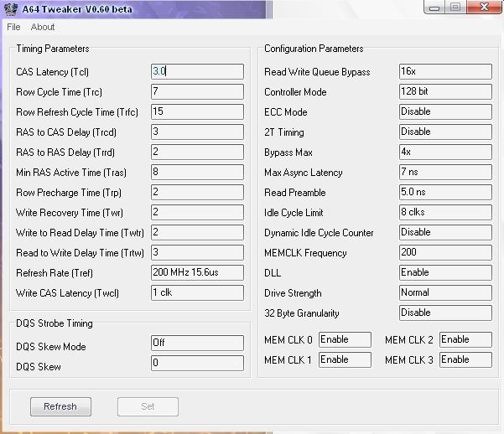Click the Drive Strength Normal field
The height and width of the screenshot is (434, 504).
pyautogui.click(x=445, y=292)
